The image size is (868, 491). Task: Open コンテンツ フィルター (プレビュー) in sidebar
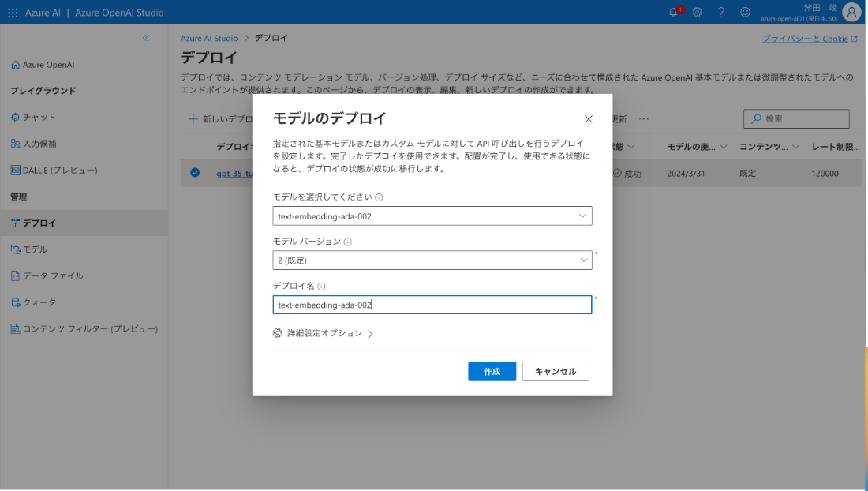click(x=84, y=329)
